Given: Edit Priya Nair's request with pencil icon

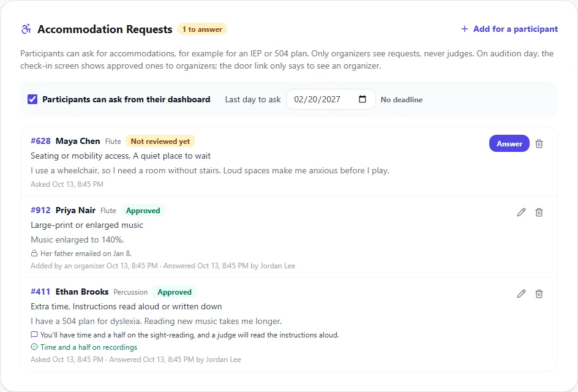Looking at the screenshot, I should [x=521, y=212].
